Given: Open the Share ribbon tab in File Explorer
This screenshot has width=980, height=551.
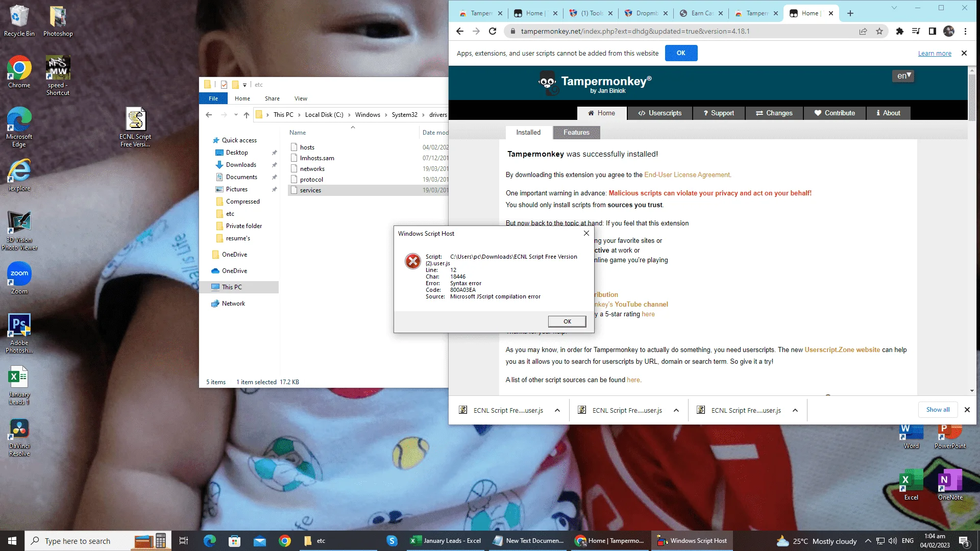Looking at the screenshot, I should 272,98.
